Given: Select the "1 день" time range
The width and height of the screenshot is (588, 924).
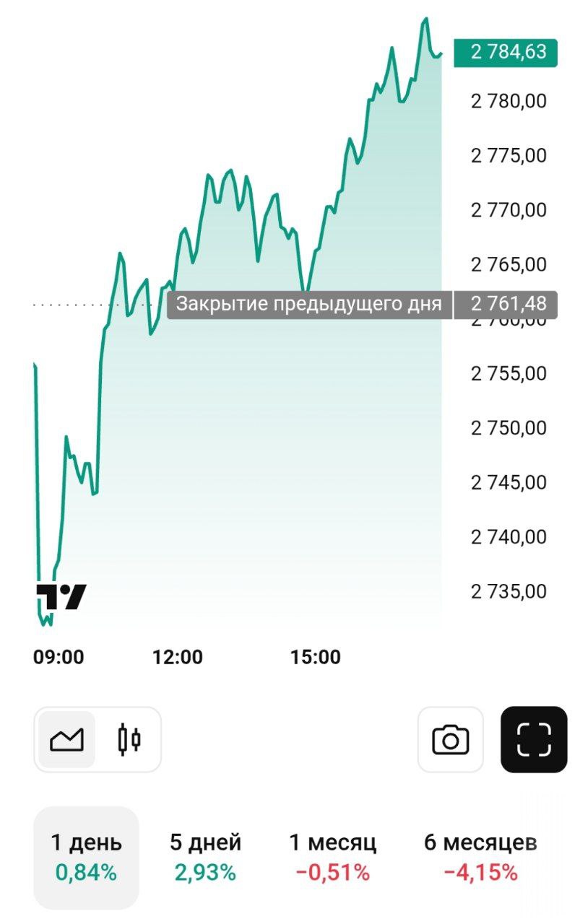Looking at the screenshot, I should pyautogui.click(x=86, y=857).
